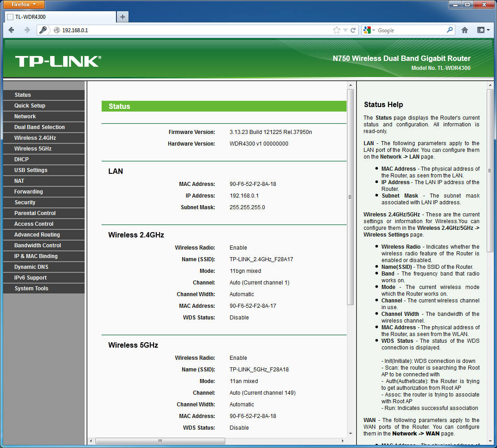Click main panel scroll-down arrow
This screenshot has height=448, width=497.
coord(350,433)
